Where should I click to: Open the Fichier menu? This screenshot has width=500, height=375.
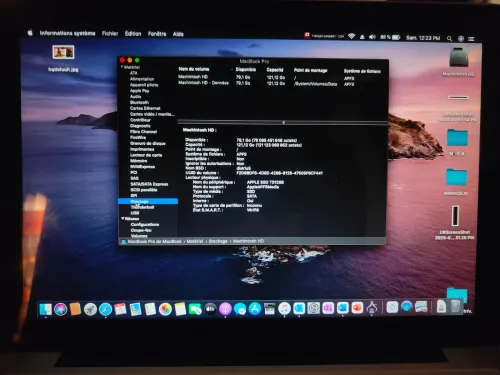[x=110, y=33]
